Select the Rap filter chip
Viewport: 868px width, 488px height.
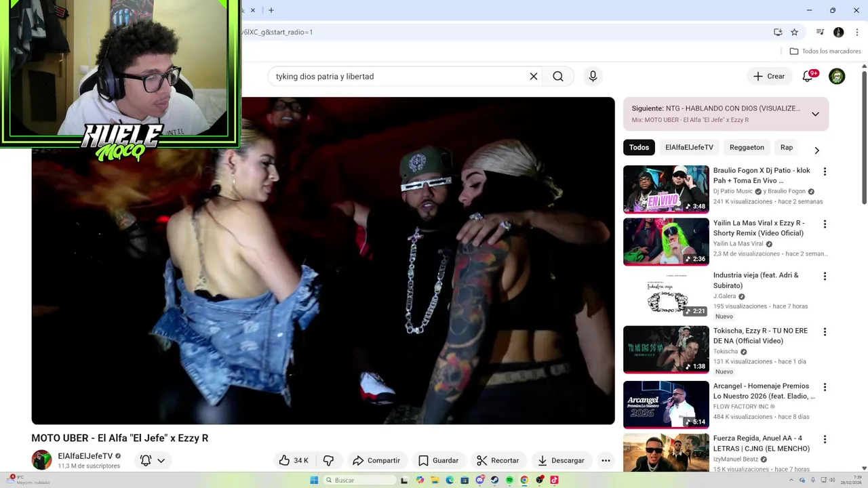(x=787, y=147)
